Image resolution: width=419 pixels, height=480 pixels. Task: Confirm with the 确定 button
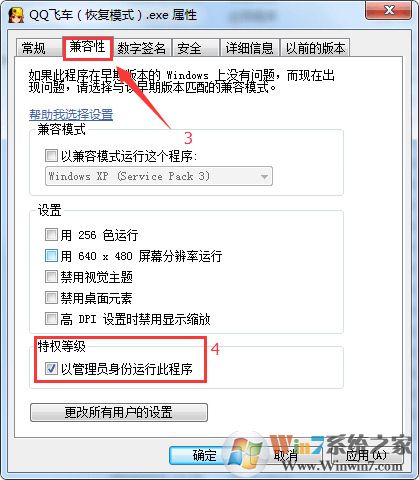(197, 455)
